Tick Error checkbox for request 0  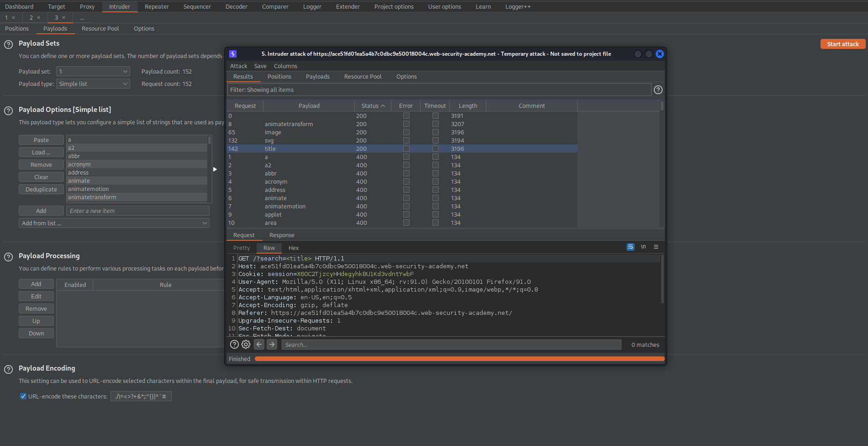click(x=406, y=116)
